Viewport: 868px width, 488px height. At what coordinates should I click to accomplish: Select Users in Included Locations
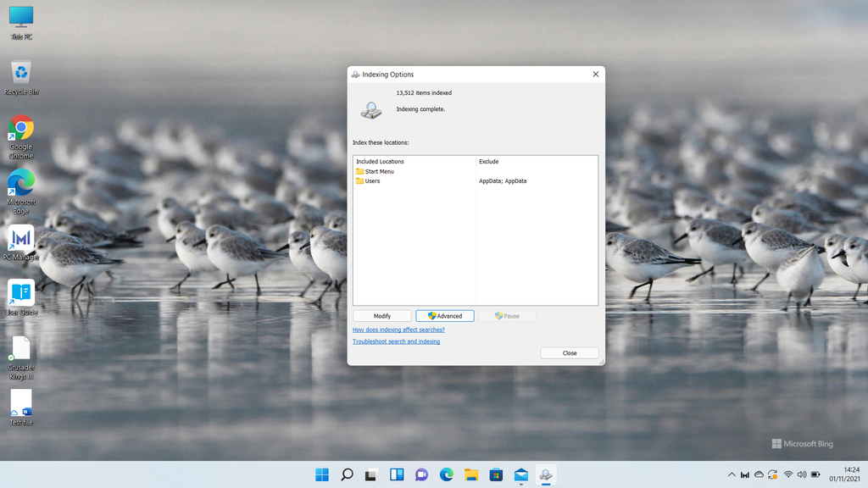[x=371, y=180]
